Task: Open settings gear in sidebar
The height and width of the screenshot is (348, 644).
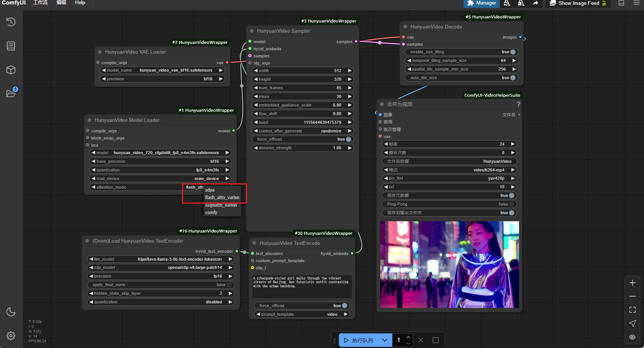Action: pyautogui.click(x=11, y=336)
